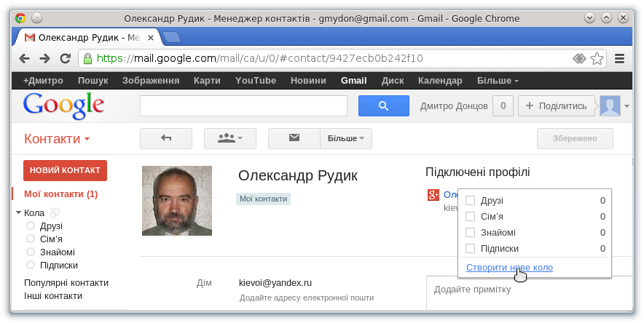Click the green padlock security icon

pos(87,59)
